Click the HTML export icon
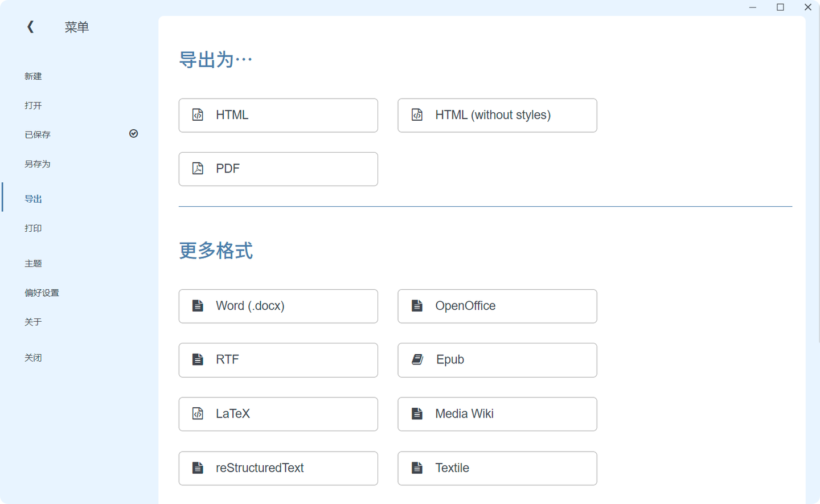 click(198, 114)
